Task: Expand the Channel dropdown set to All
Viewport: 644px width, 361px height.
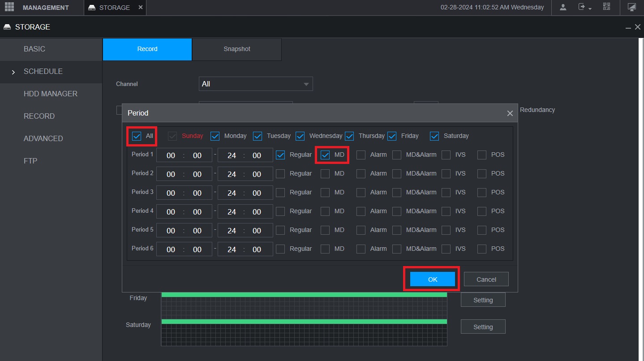Action: [256, 84]
